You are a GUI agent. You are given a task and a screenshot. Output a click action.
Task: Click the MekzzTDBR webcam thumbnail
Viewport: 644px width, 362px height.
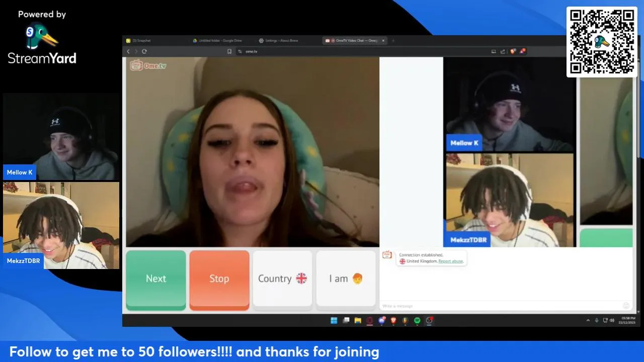61,225
